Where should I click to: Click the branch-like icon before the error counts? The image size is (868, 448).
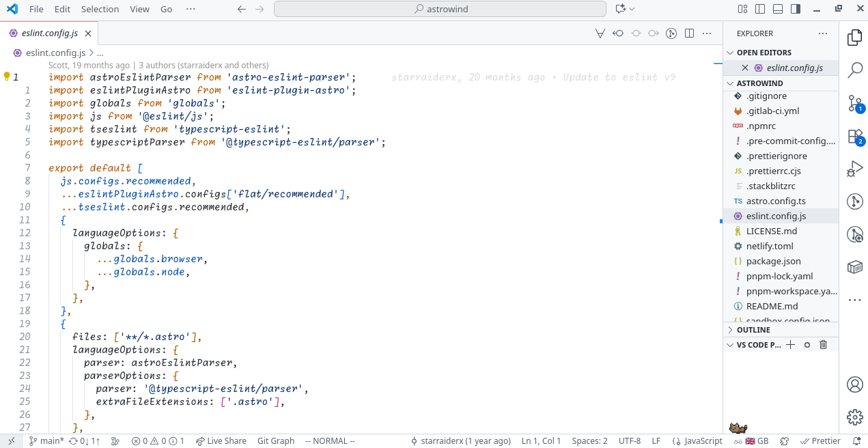[115, 441]
